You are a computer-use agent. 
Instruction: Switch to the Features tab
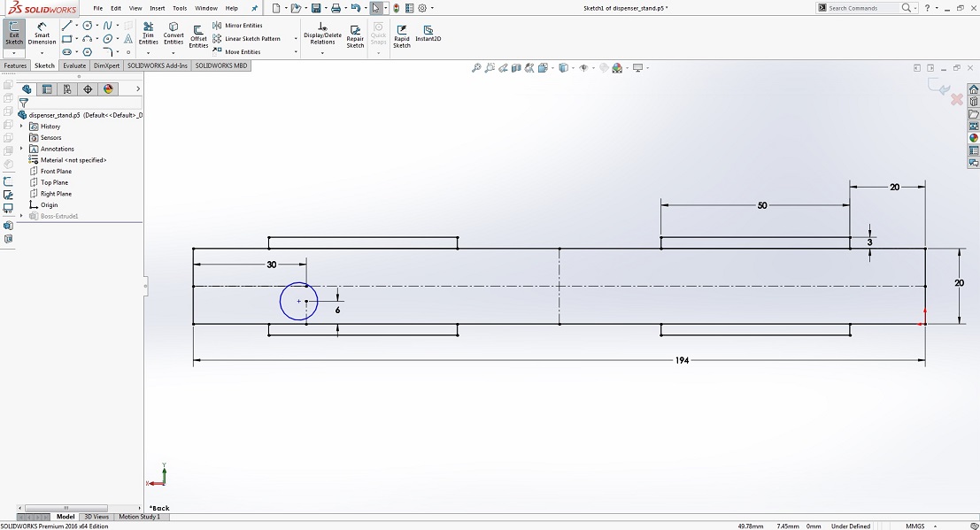[x=15, y=65]
